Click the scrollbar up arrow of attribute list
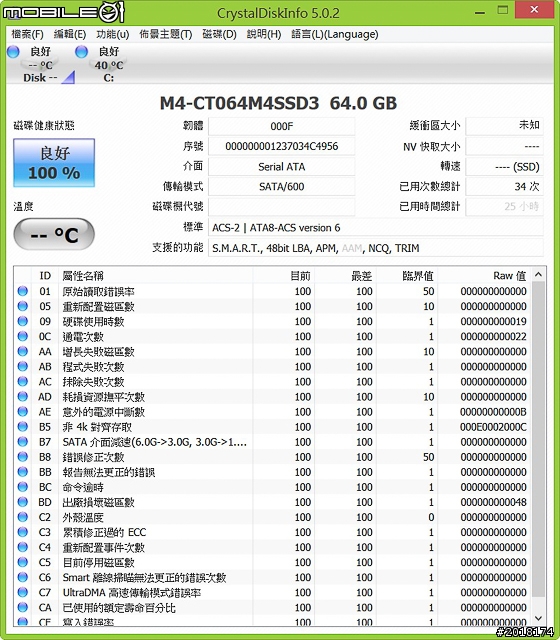The height and width of the screenshot is (640, 560). point(538,275)
